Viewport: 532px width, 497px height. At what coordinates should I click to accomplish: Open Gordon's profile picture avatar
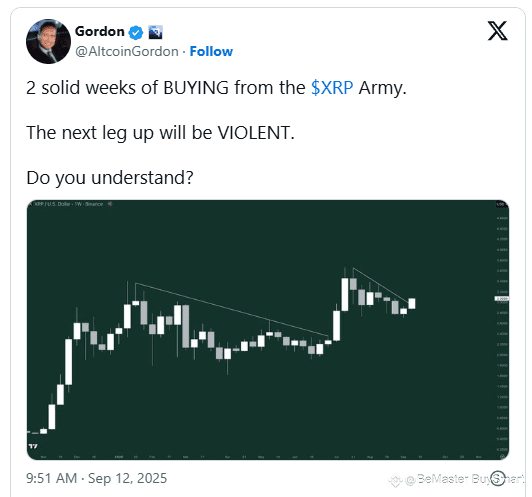tap(48, 41)
